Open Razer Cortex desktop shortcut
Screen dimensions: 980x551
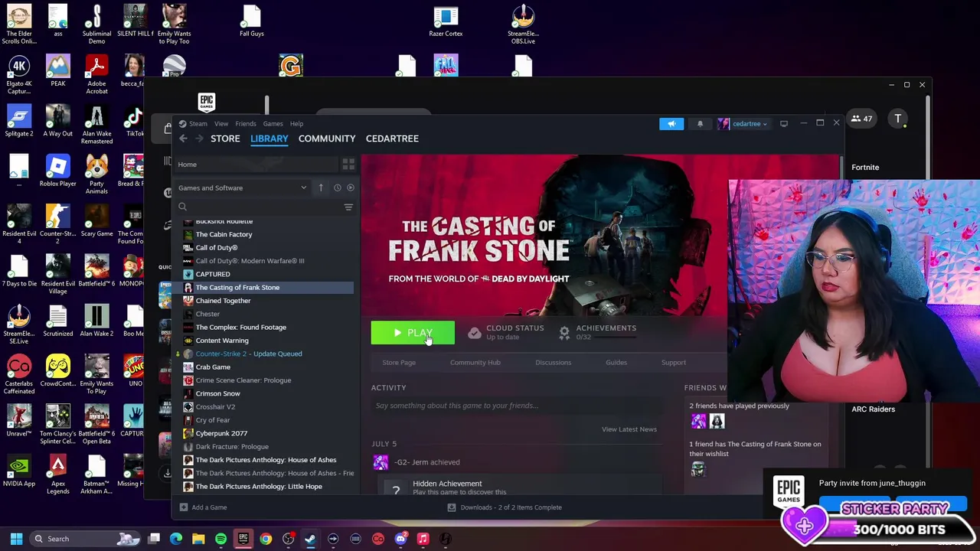tap(446, 21)
